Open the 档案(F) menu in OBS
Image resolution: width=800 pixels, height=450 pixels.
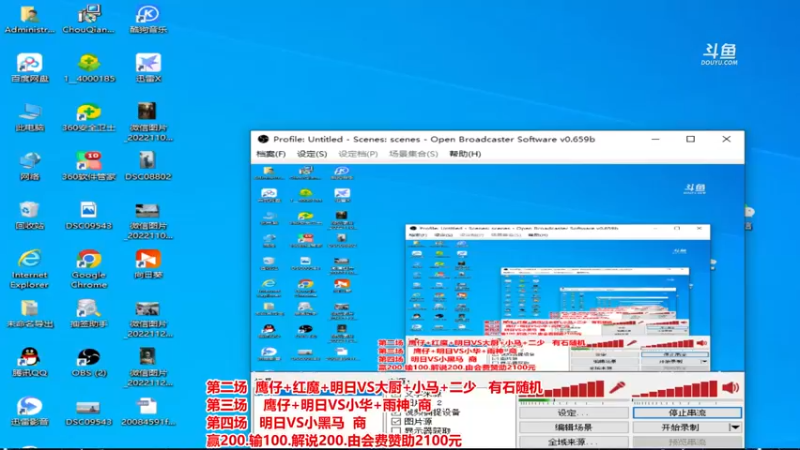[x=270, y=154]
